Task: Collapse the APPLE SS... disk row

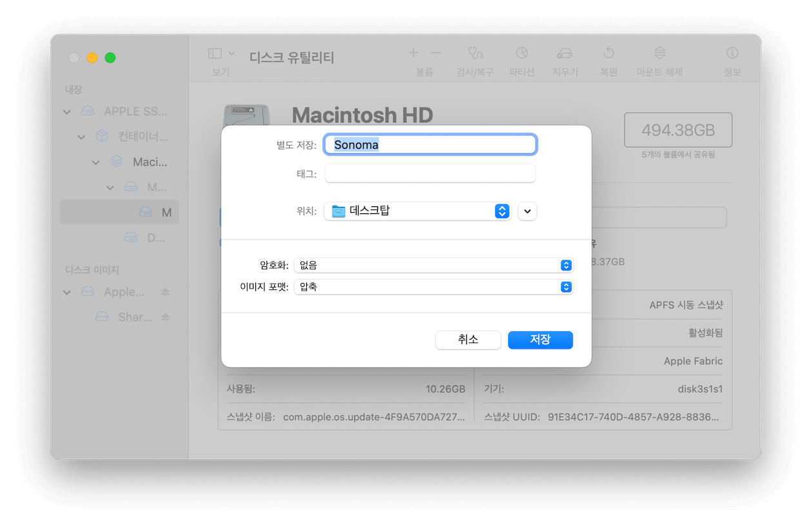Action: (x=67, y=112)
